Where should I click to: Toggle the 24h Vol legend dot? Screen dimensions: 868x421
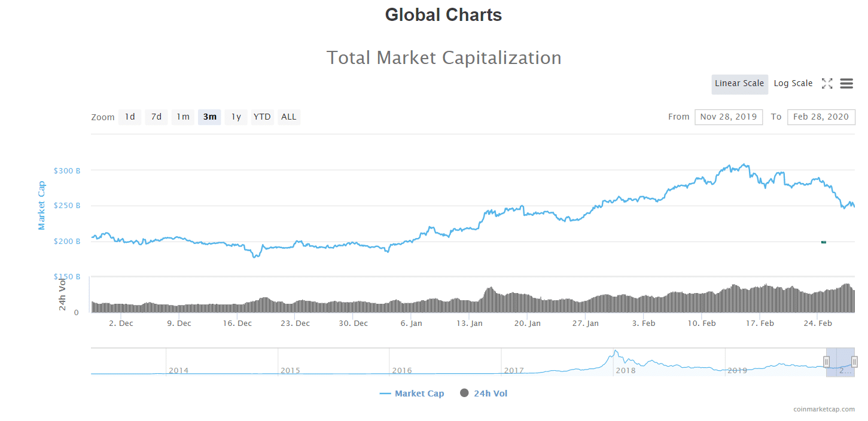click(x=464, y=393)
